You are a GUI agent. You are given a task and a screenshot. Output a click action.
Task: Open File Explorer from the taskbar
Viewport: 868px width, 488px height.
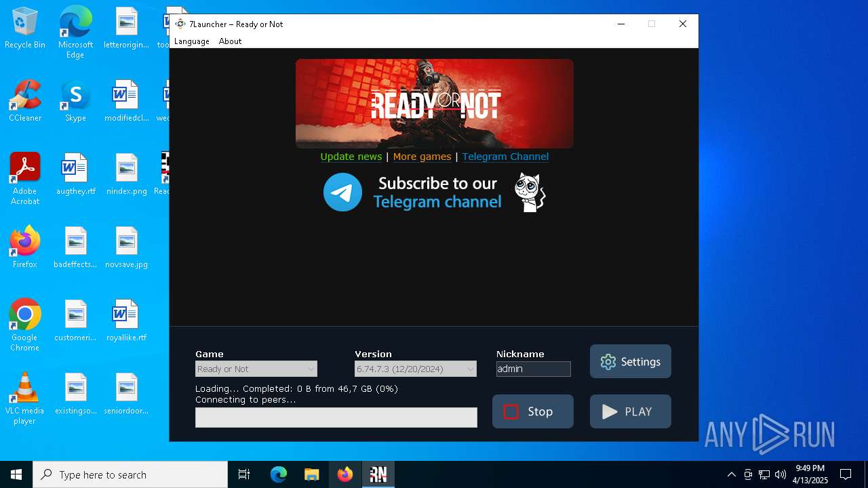(311, 474)
